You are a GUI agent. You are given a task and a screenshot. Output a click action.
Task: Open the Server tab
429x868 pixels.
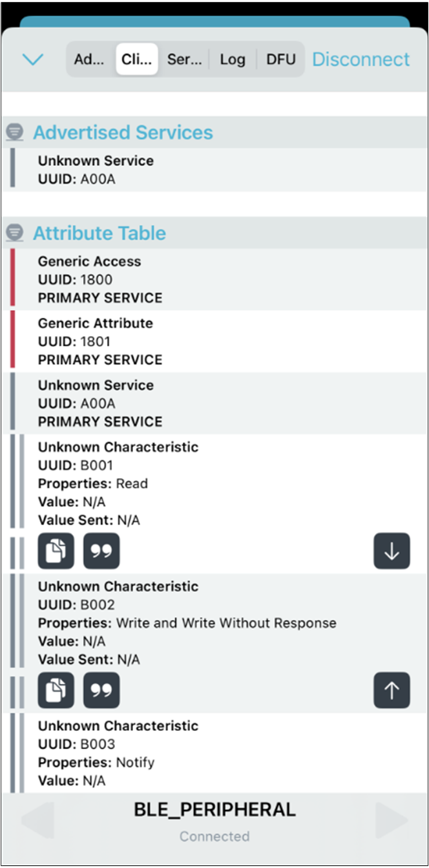pos(183,59)
